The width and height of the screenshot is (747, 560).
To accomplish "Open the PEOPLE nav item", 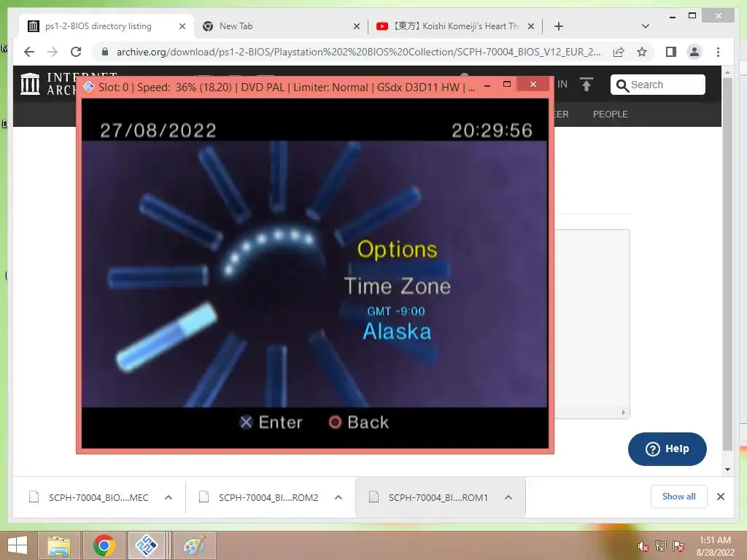I will [611, 114].
